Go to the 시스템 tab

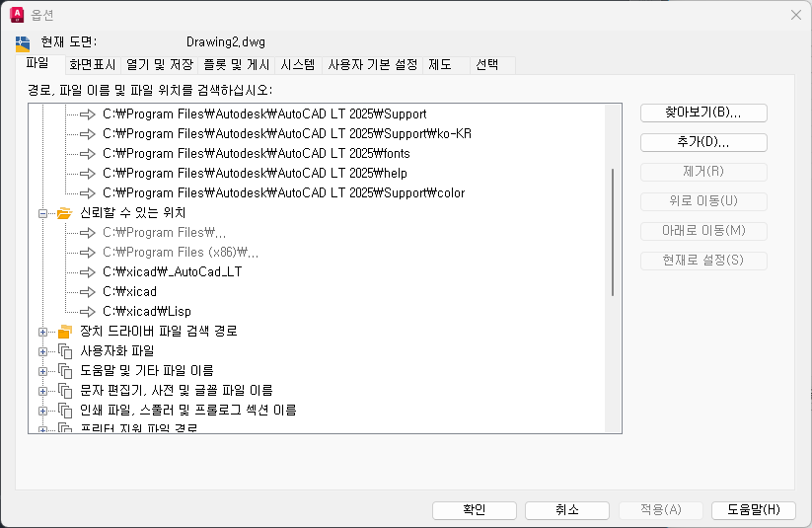298,65
